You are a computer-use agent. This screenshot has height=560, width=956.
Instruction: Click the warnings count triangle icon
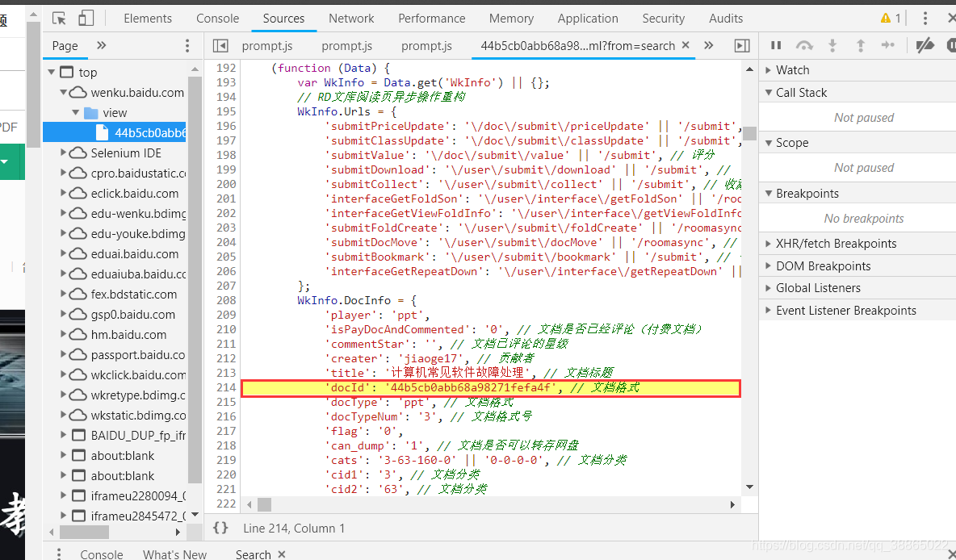point(886,19)
